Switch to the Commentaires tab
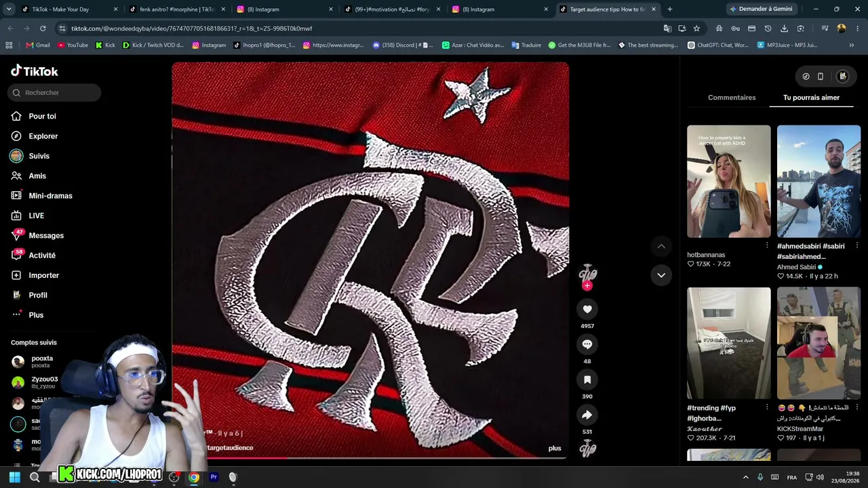Screen dimensions: 868x488 [x=732, y=98]
